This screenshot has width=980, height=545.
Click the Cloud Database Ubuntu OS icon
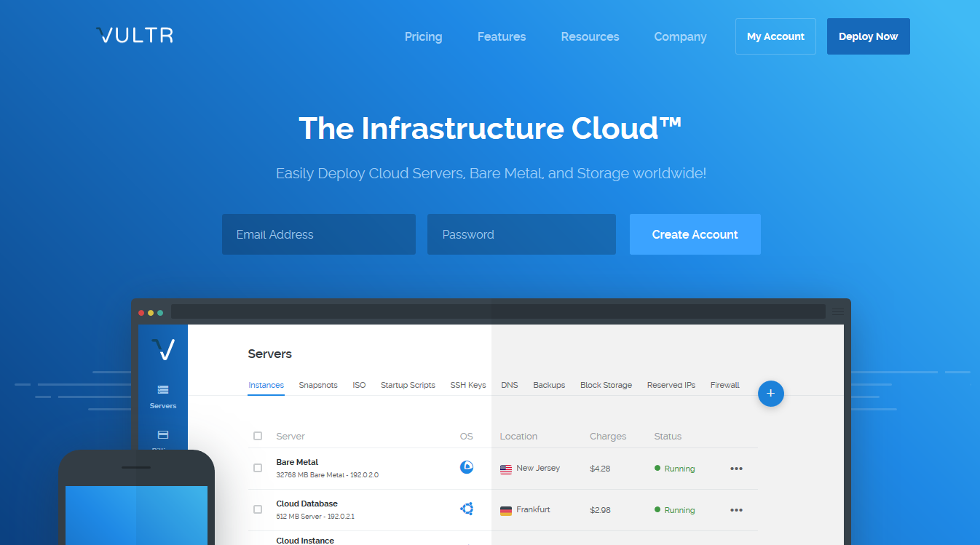point(467,509)
